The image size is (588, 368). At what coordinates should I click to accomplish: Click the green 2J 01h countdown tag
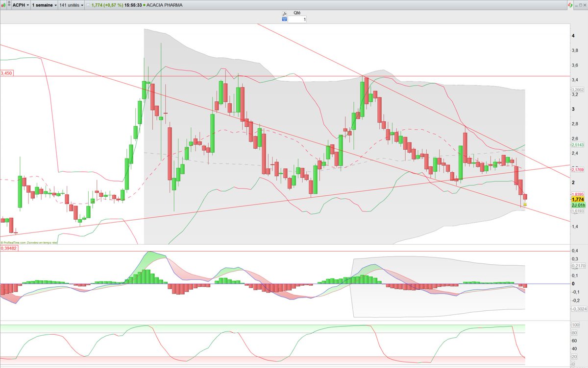point(578,205)
